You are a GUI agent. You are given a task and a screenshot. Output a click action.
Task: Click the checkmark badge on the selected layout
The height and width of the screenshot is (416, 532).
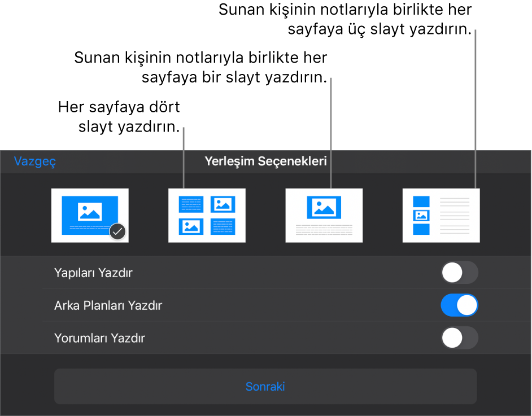117,230
